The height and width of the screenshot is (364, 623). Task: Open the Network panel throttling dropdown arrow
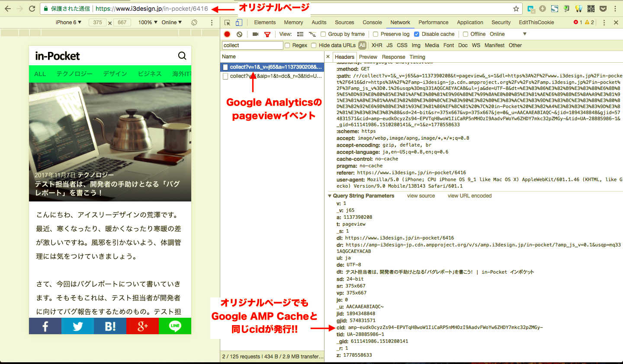(525, 34)
